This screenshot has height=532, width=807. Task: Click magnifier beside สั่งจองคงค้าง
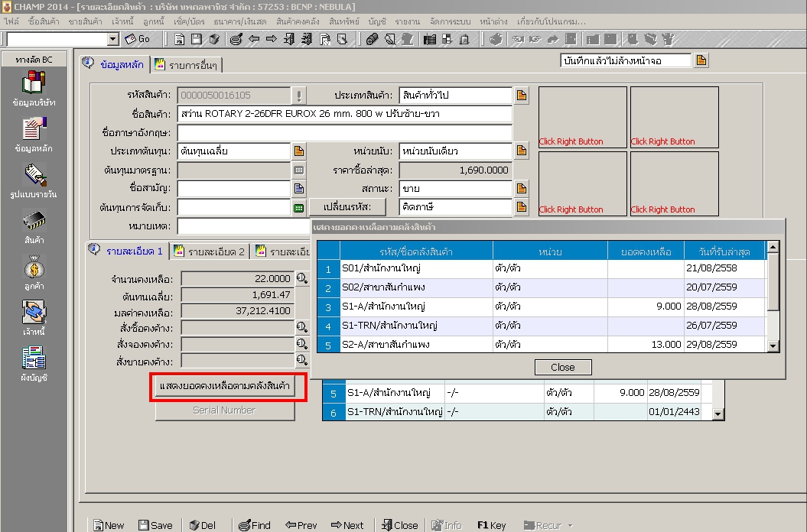(x=302, y=344)
